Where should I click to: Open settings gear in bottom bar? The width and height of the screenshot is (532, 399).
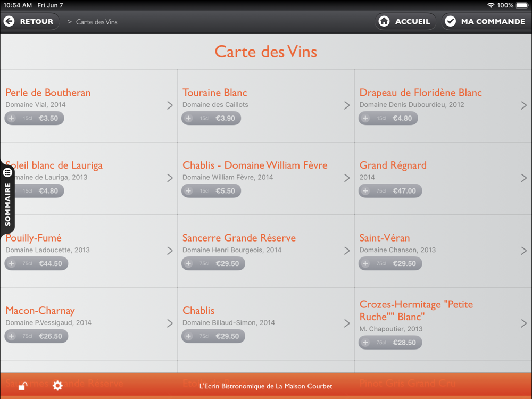57,386
